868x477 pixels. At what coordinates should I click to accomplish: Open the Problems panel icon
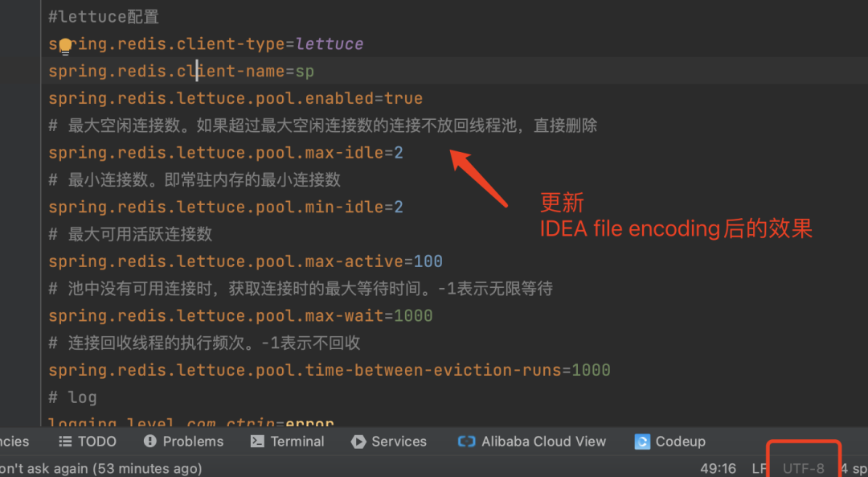click(x=149, y=441)
